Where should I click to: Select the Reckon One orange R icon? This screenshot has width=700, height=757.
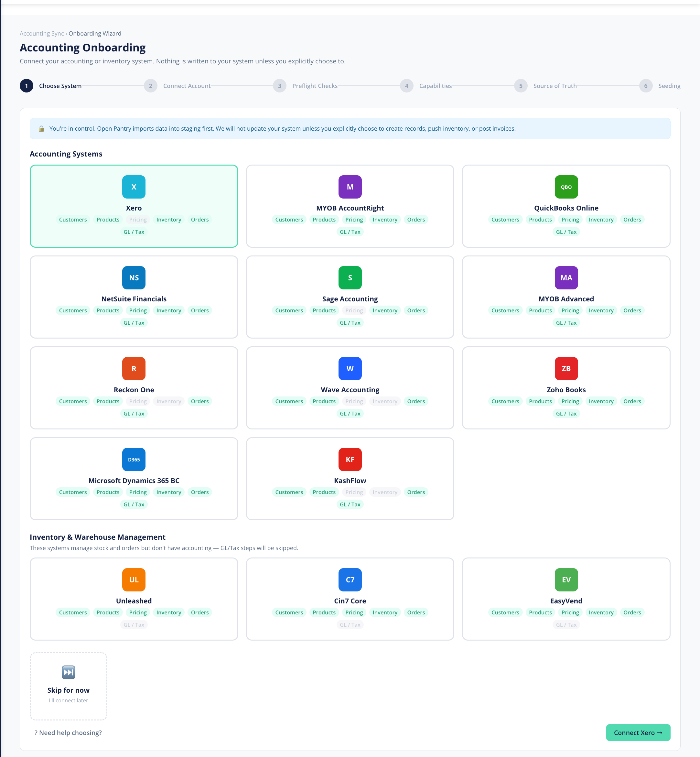click(134, 369)
